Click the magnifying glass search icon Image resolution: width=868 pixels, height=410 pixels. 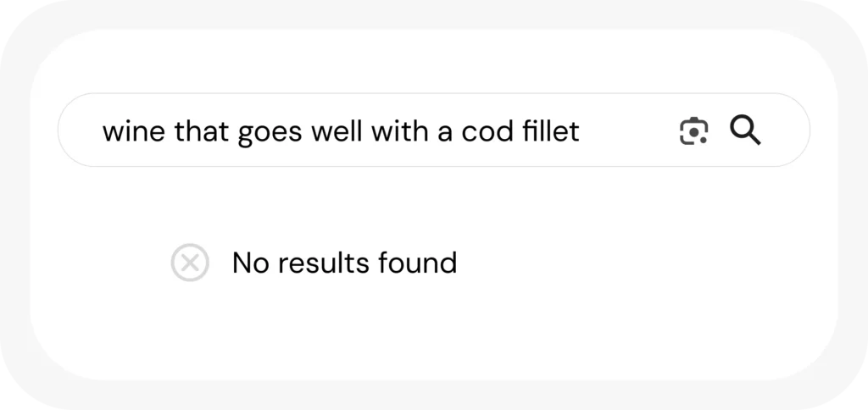745,130
